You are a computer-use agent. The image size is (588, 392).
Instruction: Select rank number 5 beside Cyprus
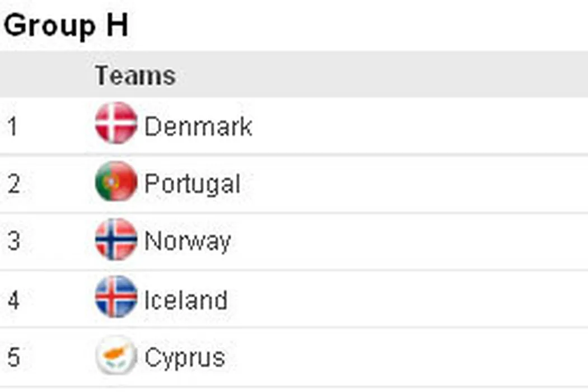point(14,358)
